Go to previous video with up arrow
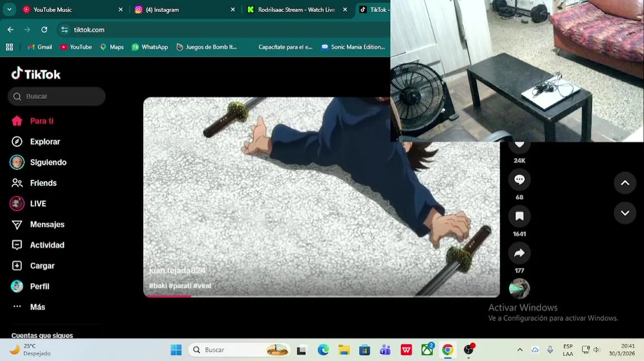The width and height of the screenshot is (644, 361). (x=625, y=183)
